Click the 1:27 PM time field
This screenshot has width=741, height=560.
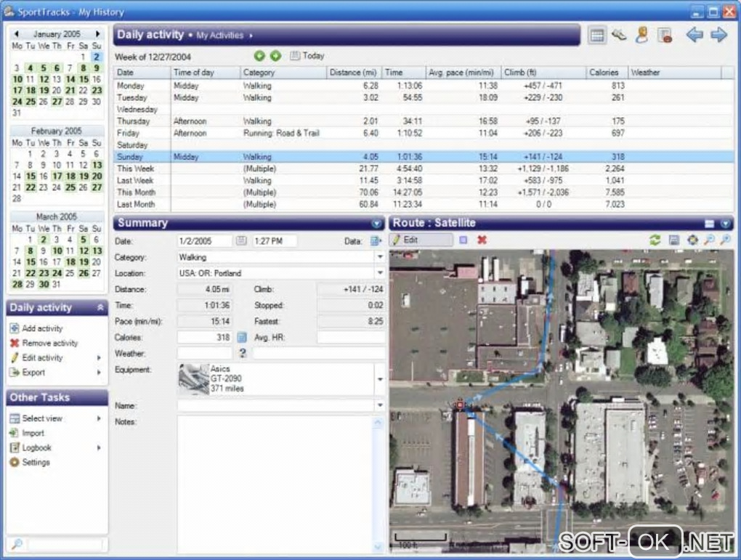coord(275,240)
